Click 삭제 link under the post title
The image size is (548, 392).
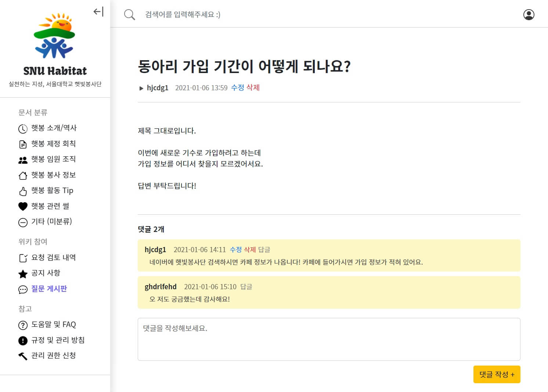[x=253, y=88]
